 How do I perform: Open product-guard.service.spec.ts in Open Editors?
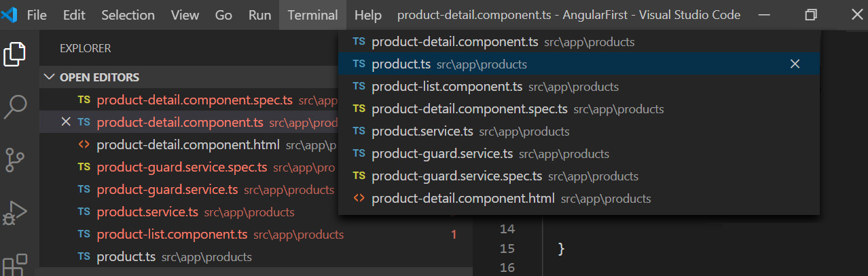[189, 167]
